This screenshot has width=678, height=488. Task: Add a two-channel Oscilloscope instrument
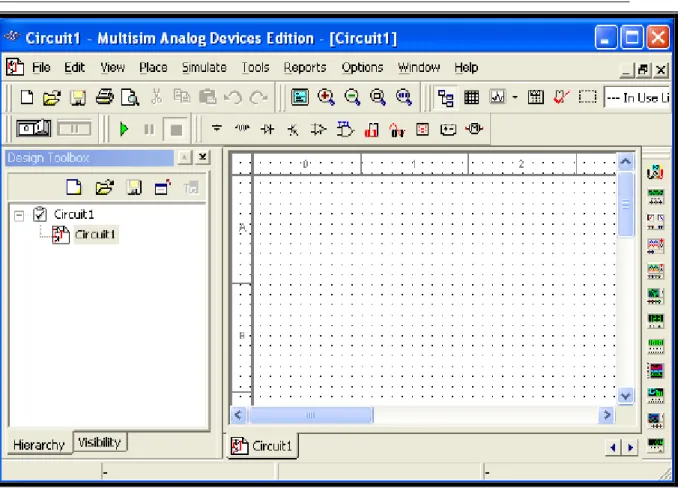pos(656,246)
